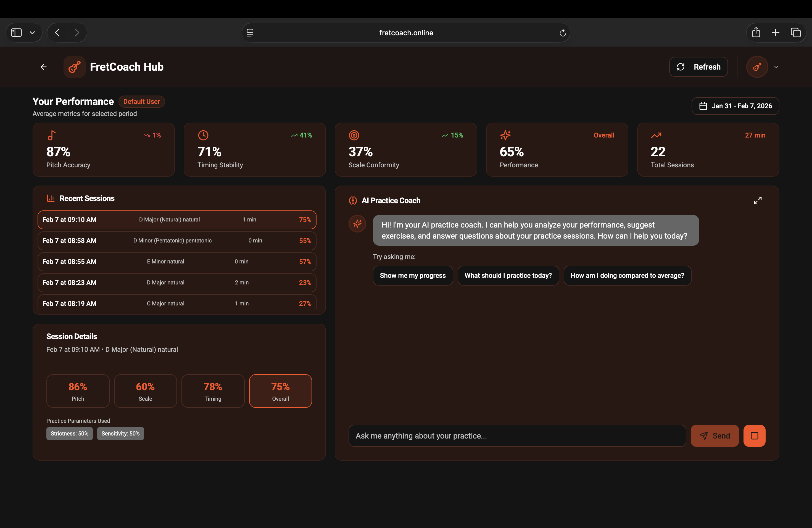Screen dimensions: 812x528
Task: Click 'What should I practice today?' suggestion
Action: pyautogui.click(x=508, y=275)
